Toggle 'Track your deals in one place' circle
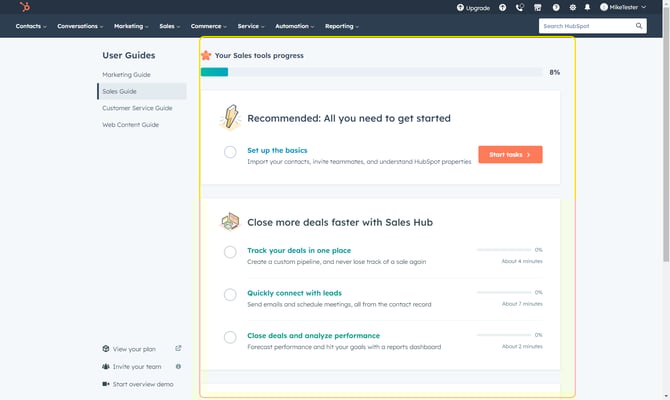This screenshot has width=670, height=400. pos(230,252)
